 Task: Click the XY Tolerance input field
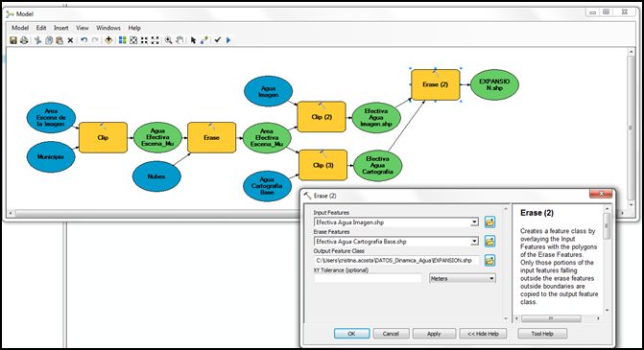[368, 278]
